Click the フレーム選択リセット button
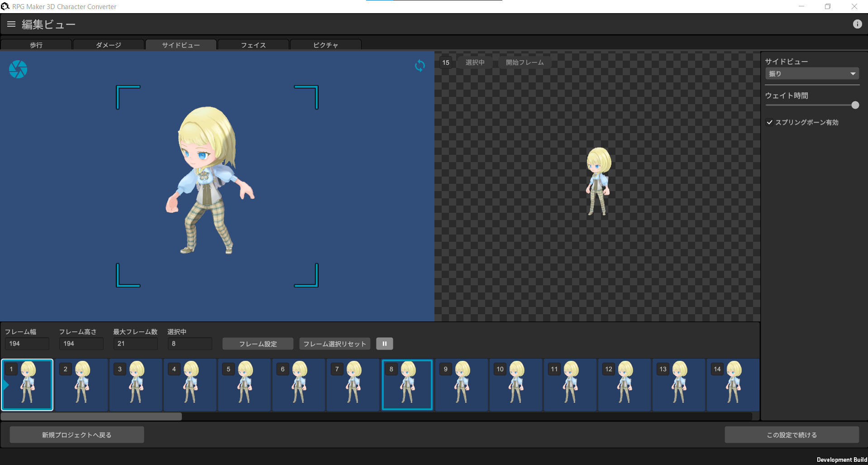The width and height of the screenshot is (868, 465). tap(334, 344)
